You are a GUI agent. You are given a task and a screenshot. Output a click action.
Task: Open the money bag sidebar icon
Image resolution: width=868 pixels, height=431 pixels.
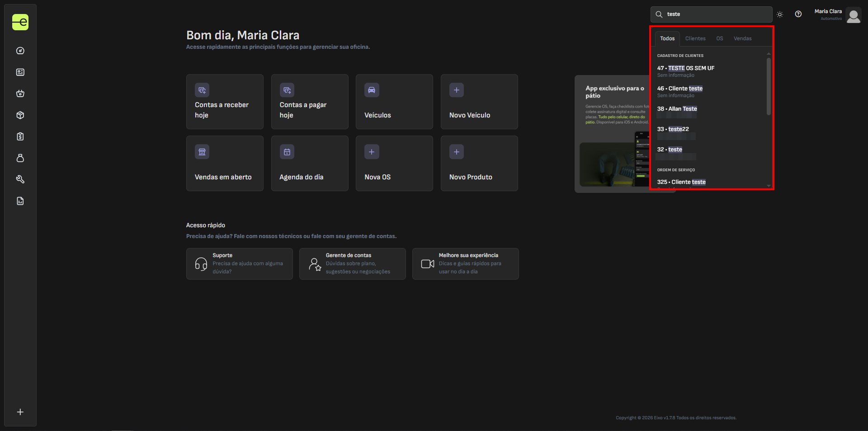pos(20,158)
